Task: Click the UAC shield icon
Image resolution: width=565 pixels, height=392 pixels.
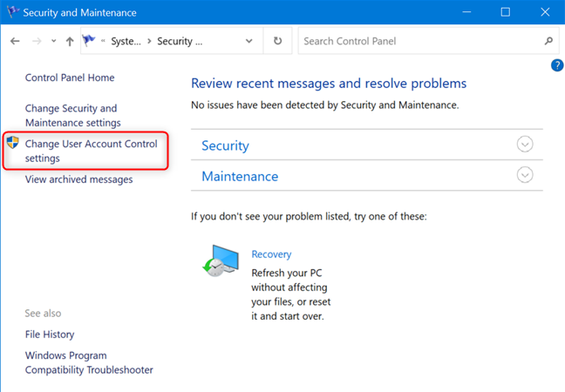Action: (12, 143)
